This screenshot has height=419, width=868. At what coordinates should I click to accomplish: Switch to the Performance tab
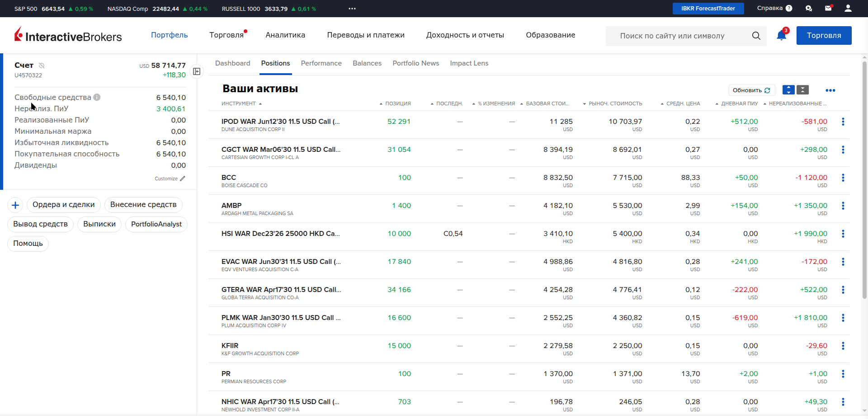click(x=321, y=63)
